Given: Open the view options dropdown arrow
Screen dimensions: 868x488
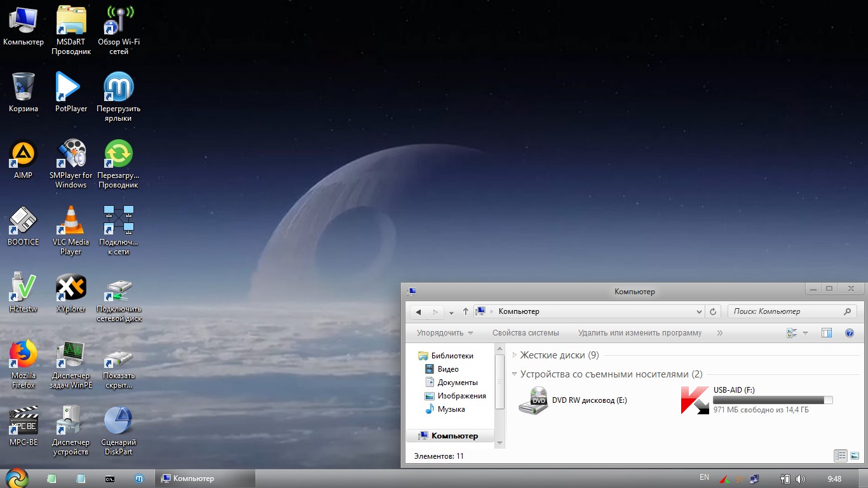Looking at the screenshot, I should pyautogui.click(x=805, y=333).
